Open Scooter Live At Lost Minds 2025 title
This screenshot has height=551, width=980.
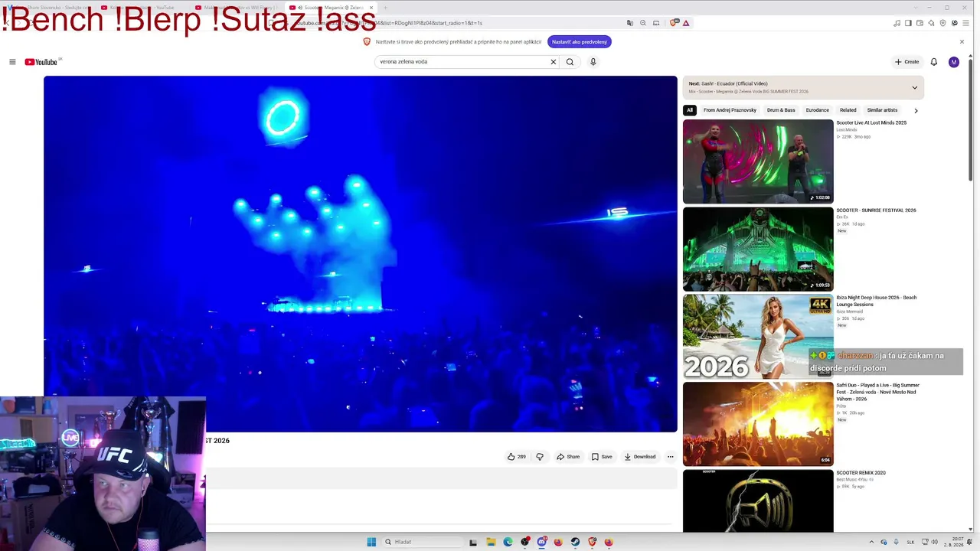(871, 122)
